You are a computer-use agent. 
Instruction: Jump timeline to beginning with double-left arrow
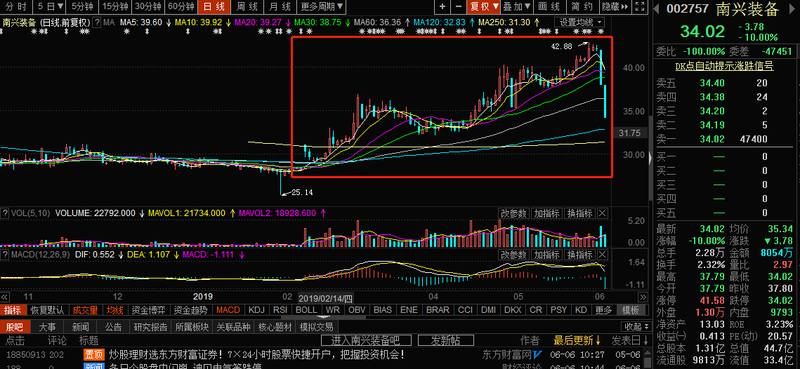pyautogui.click(x=5, y=297)
